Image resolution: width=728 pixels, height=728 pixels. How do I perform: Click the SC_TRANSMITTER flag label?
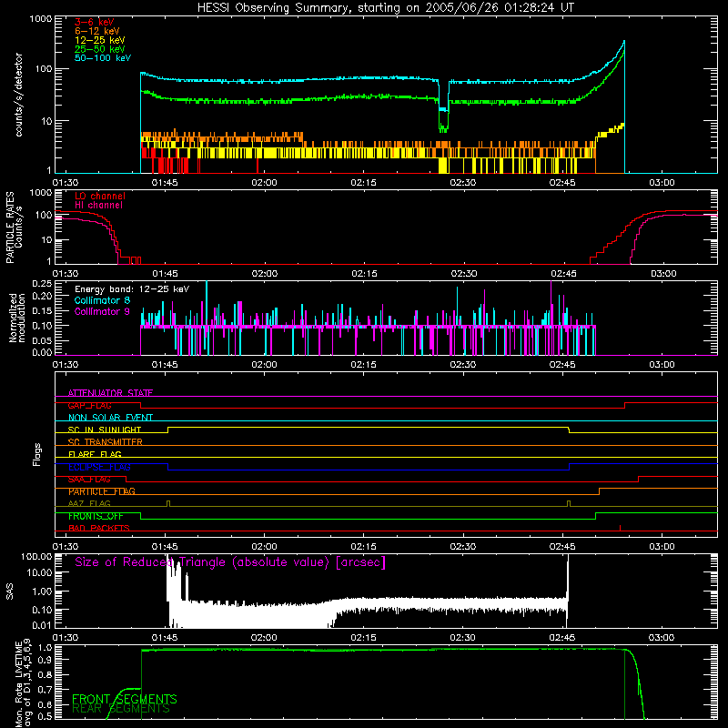tap(106, 442)
